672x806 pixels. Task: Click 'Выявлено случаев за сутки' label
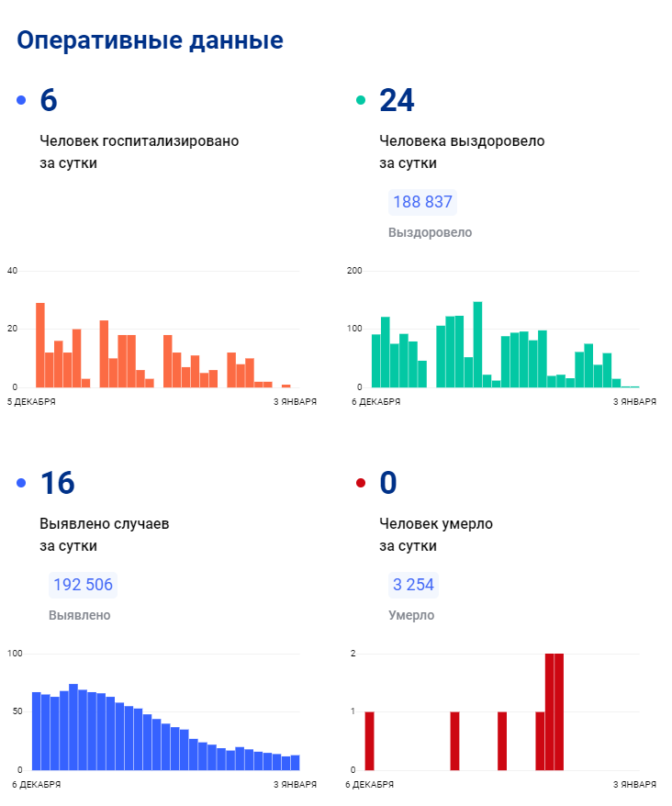(104, 534)
